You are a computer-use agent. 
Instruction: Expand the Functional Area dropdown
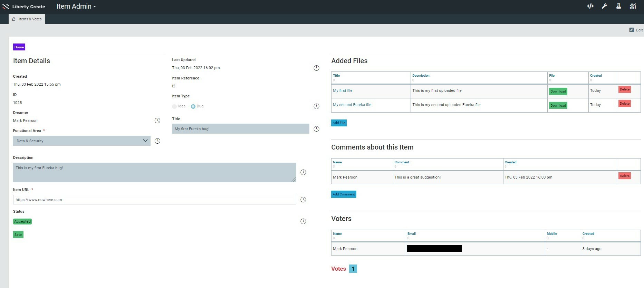pyautogui.click(x=82, y=141)
